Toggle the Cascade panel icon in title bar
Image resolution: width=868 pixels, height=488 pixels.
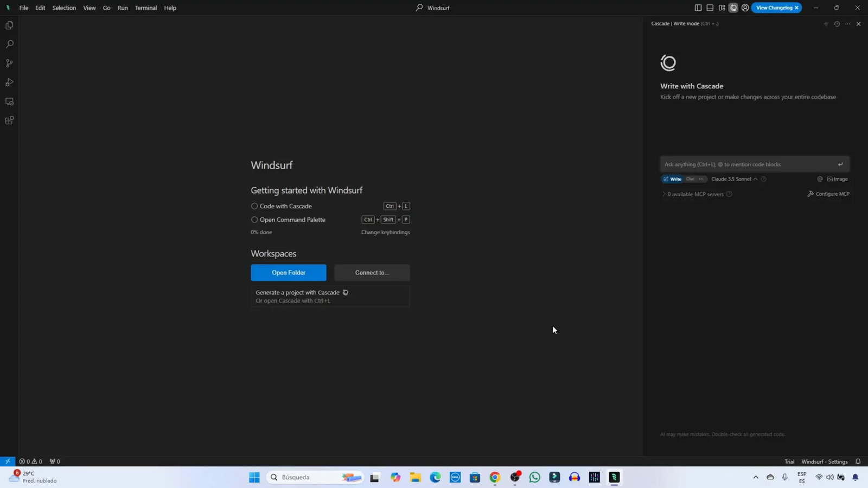[733, 8]
